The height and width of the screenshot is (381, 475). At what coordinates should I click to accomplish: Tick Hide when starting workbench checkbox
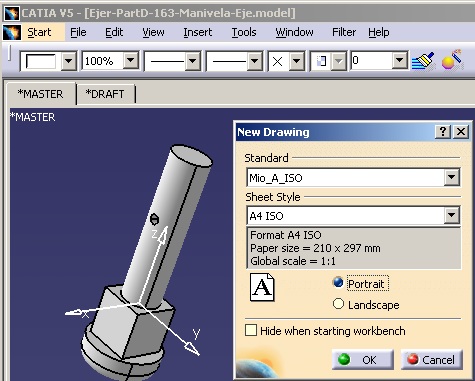tap(251, 330)
